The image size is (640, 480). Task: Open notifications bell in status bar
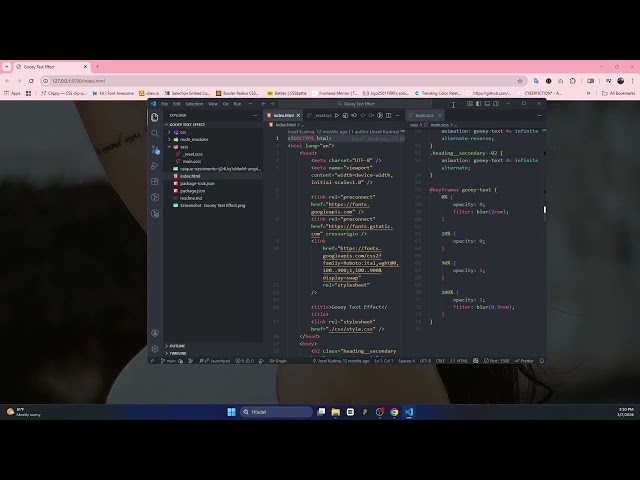[542, 361]
